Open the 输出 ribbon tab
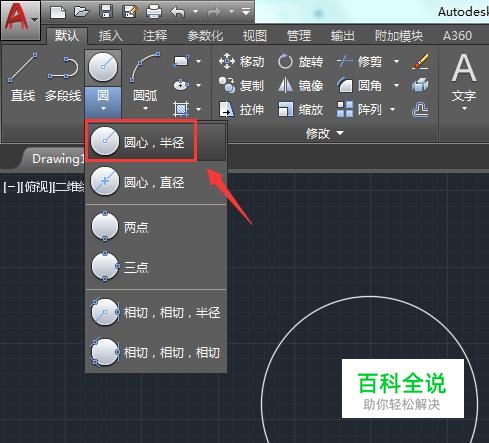 pyautogui.click(x=342, y=36)
